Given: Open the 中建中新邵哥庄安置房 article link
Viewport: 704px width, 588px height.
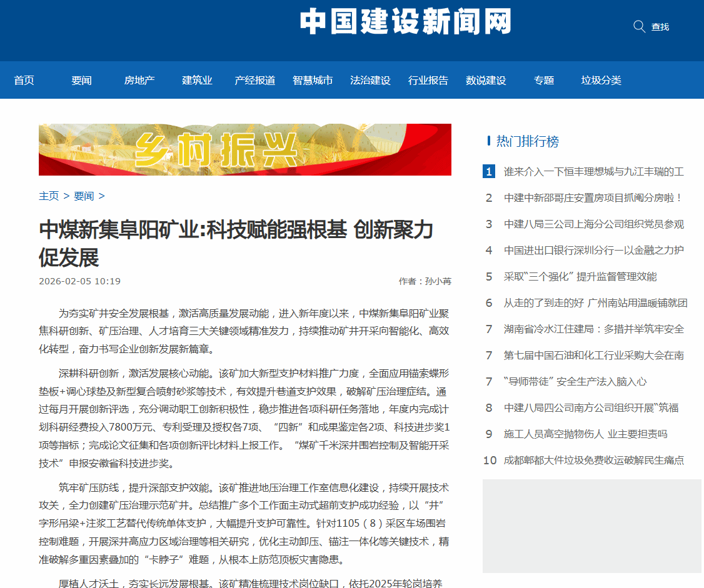Looking at the screenshot, I should coord(593,198).
